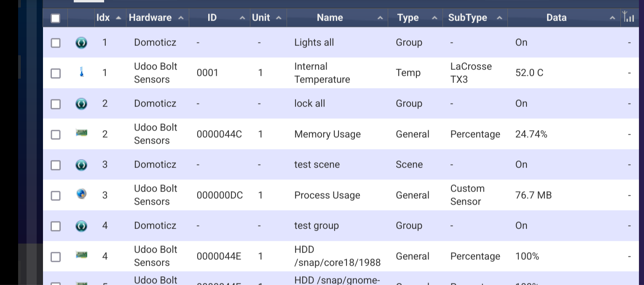The width and height of the screenshot is (644, 285).
Task: Sort the table by the Type column
Action: point(415,18)
